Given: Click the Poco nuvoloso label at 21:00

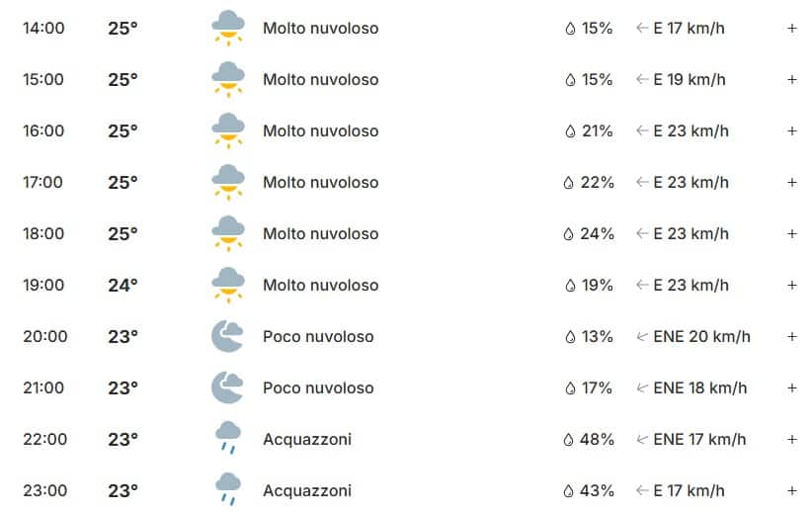Looking at the screenshot, I should tap(318, 388).
